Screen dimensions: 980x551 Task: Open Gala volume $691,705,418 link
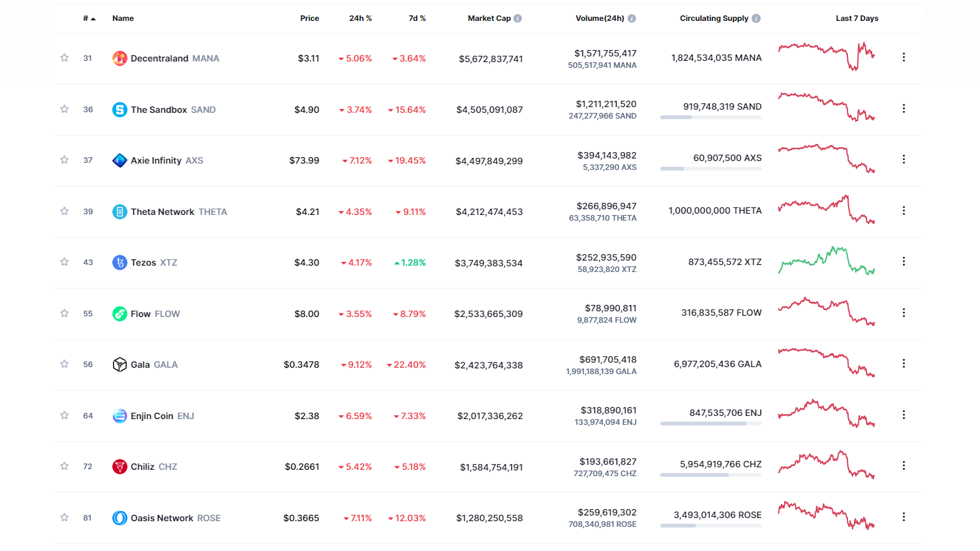click(x=608, y=360)
